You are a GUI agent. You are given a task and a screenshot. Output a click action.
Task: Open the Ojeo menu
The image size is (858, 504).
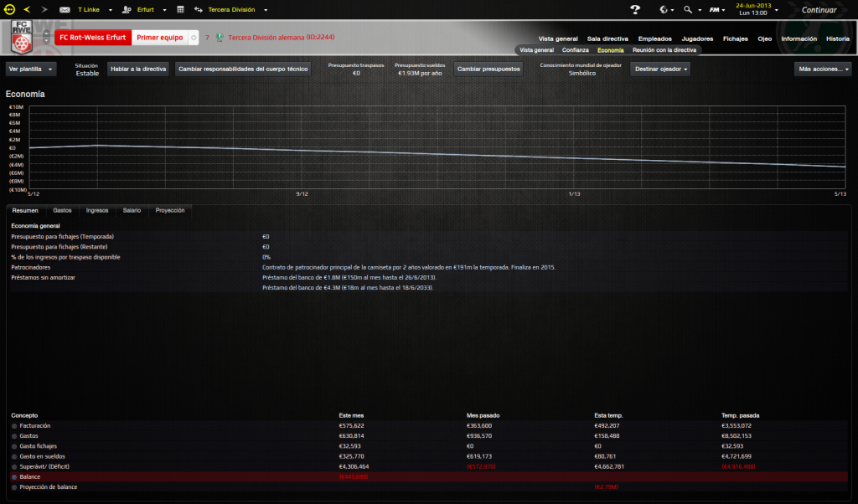coord(764,39)
